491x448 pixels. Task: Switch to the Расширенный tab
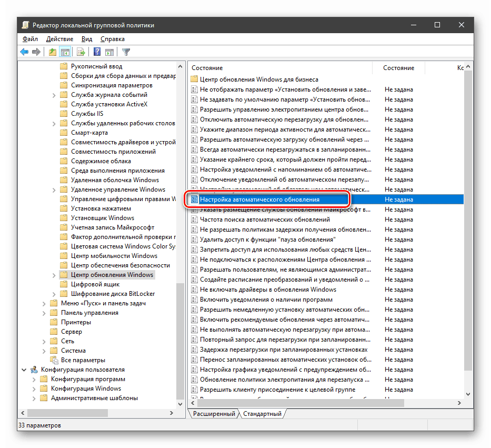point(214,414)
